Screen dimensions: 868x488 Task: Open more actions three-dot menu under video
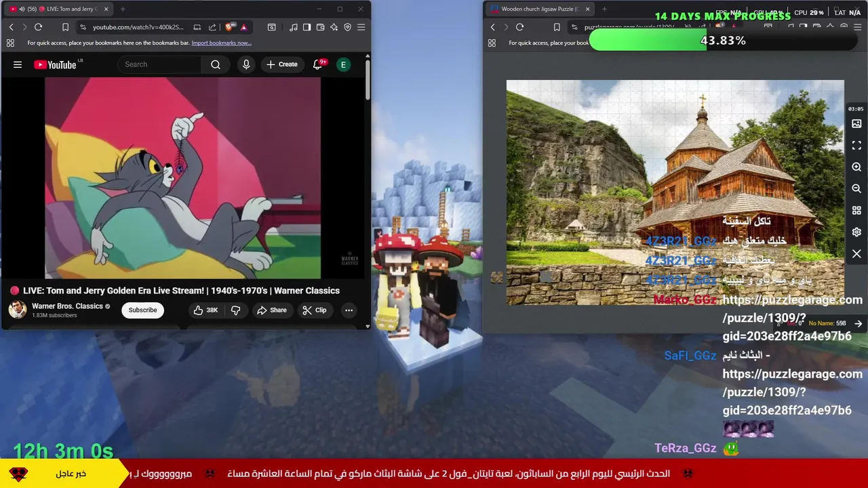(x=349, y=310)
